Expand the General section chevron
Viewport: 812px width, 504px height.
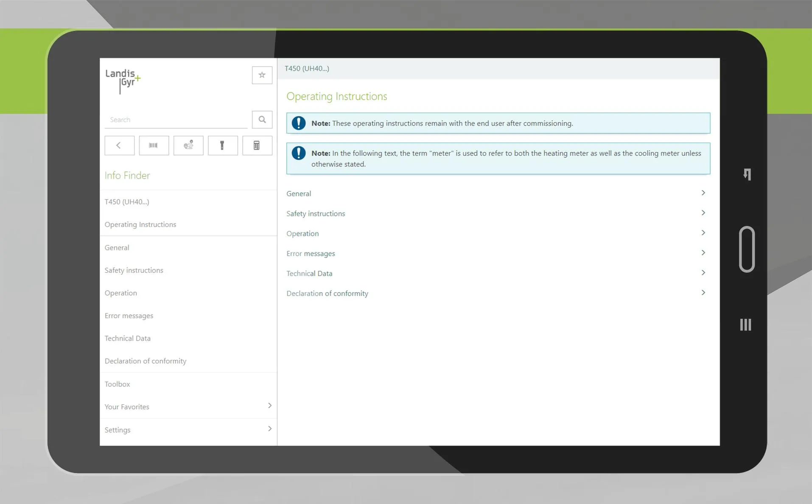(703, 193)
